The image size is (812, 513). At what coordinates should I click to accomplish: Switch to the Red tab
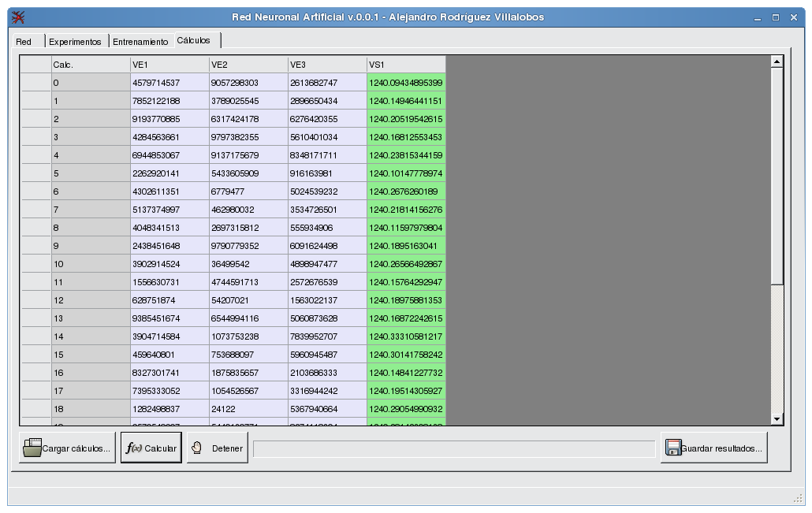point(24,40)
